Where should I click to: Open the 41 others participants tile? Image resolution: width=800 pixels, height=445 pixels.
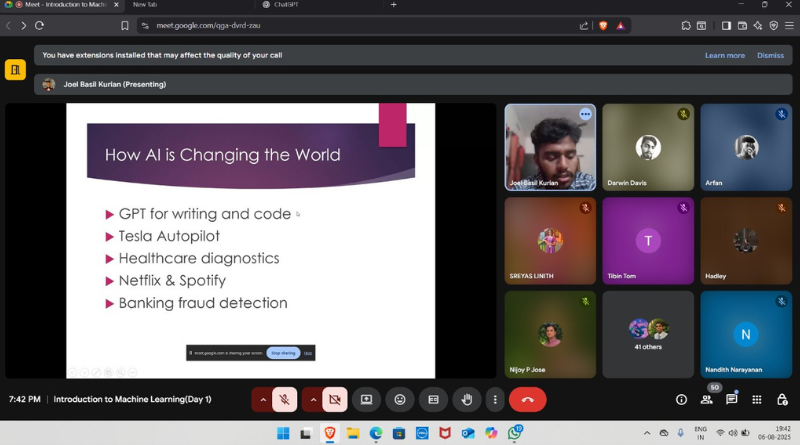click(x=648, y=334)
